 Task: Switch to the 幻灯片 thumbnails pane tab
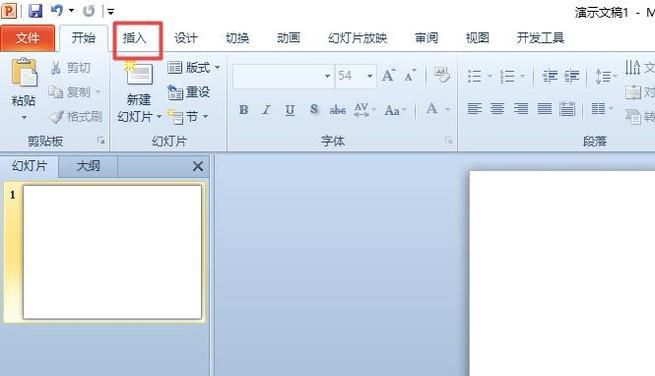click(29, 166)
